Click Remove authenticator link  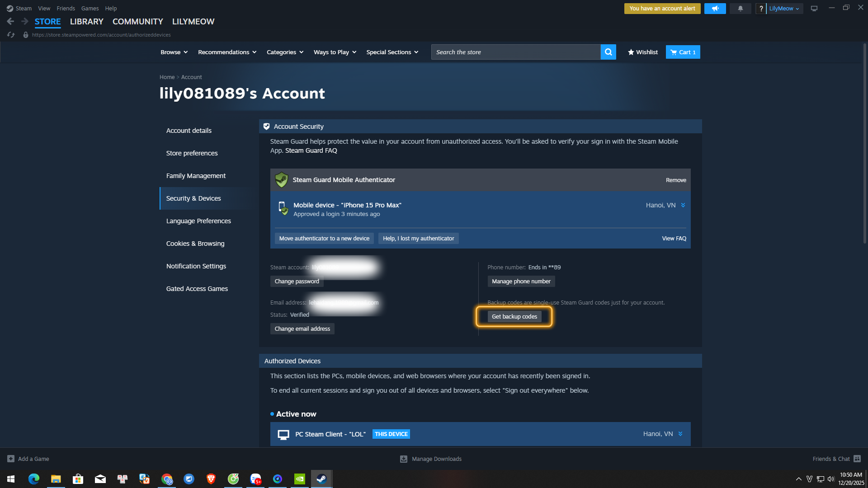click(676, 180)
